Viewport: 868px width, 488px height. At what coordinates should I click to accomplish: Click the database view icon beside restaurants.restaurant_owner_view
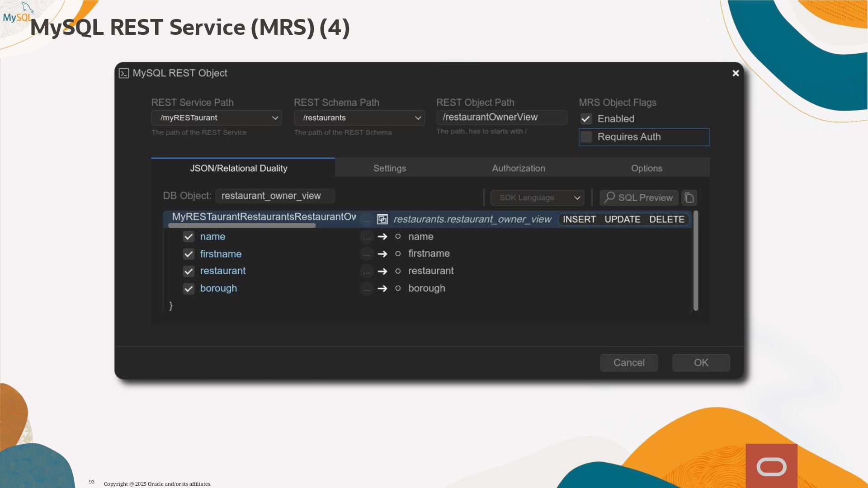[x=382, y=219]
